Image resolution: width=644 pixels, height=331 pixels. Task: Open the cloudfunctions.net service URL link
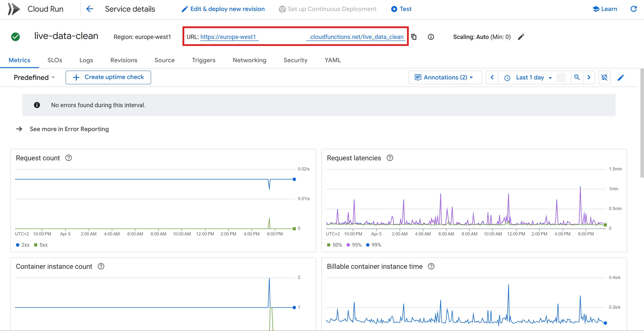tap(302, 37)
